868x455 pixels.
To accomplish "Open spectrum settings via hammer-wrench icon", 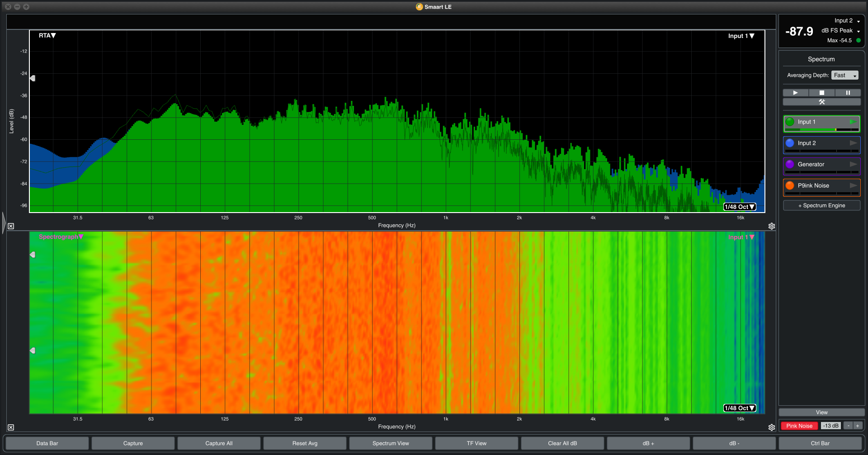I will pos(821,102).
